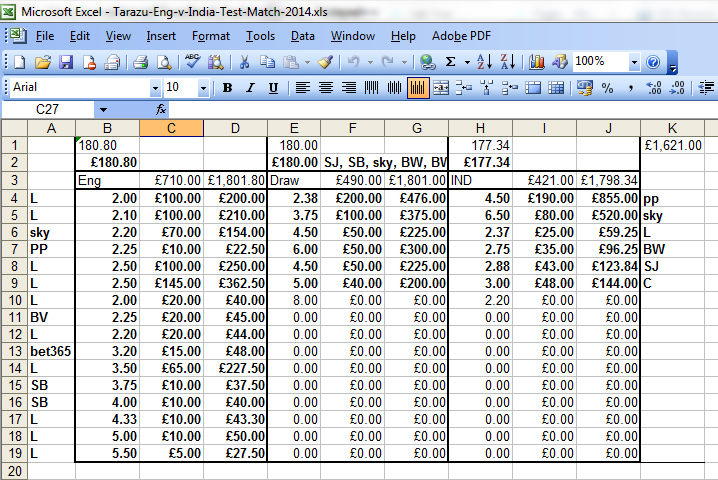Image resolution: width=718 pixels, height=480 pixels.
Task: Open the Redo history dropdown arrow
Action: tap(404, 62)
